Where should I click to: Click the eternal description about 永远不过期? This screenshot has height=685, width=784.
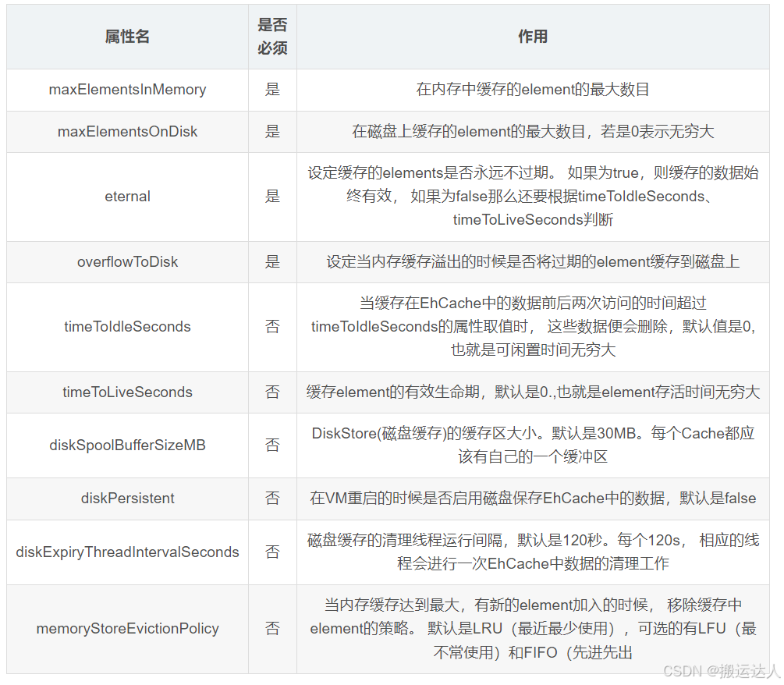pos(533,197)
